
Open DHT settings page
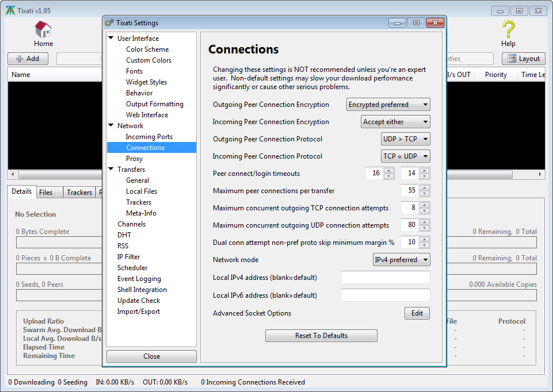(124, 235)
